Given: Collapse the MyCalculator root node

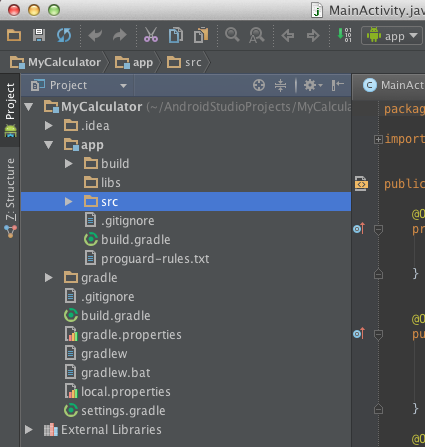Looking at the screenshot, I should [x=29, y=107].
